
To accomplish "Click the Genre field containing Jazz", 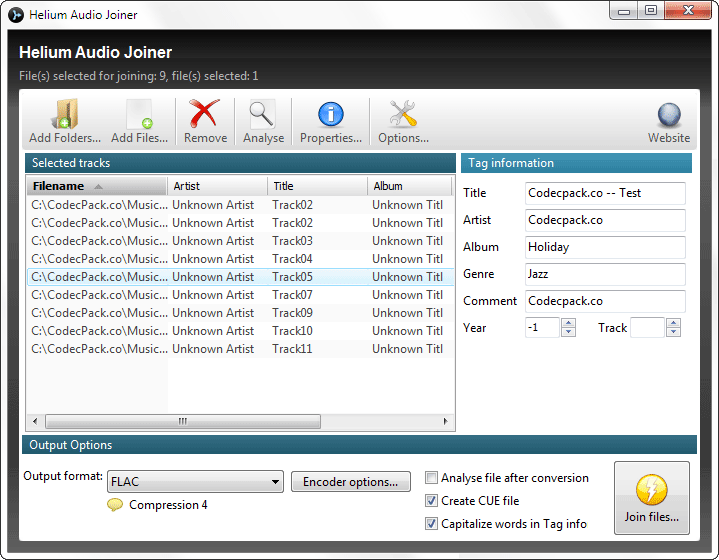I will (x=605, y=274).
